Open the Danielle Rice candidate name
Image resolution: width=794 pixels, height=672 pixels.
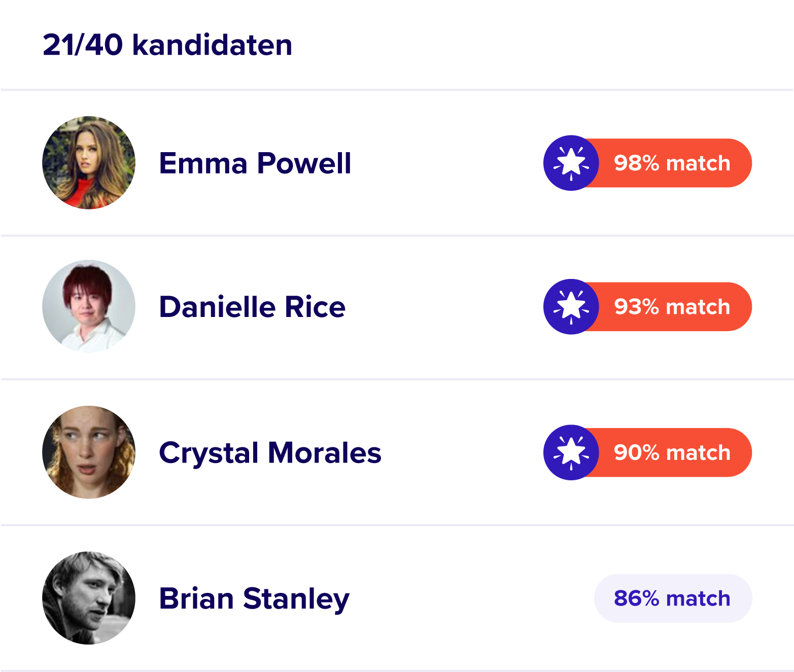[252, 306]
